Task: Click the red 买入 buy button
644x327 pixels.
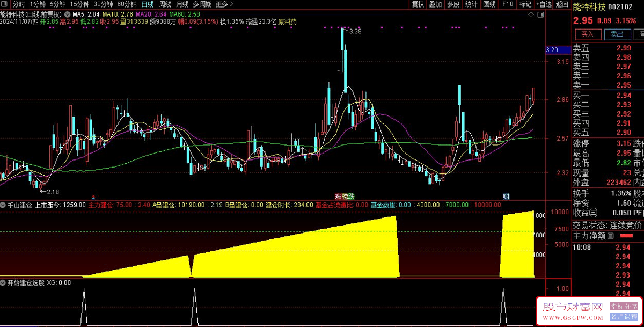Action: (588, 34)
